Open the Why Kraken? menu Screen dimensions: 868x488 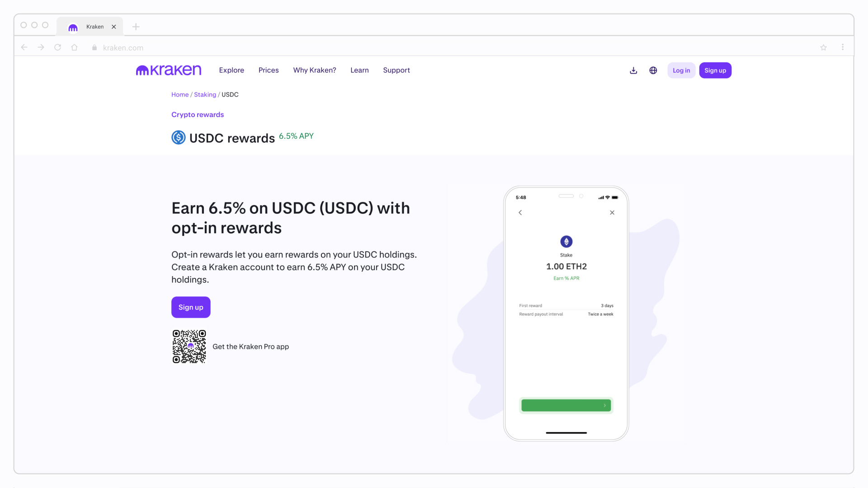tap(314, 70)
